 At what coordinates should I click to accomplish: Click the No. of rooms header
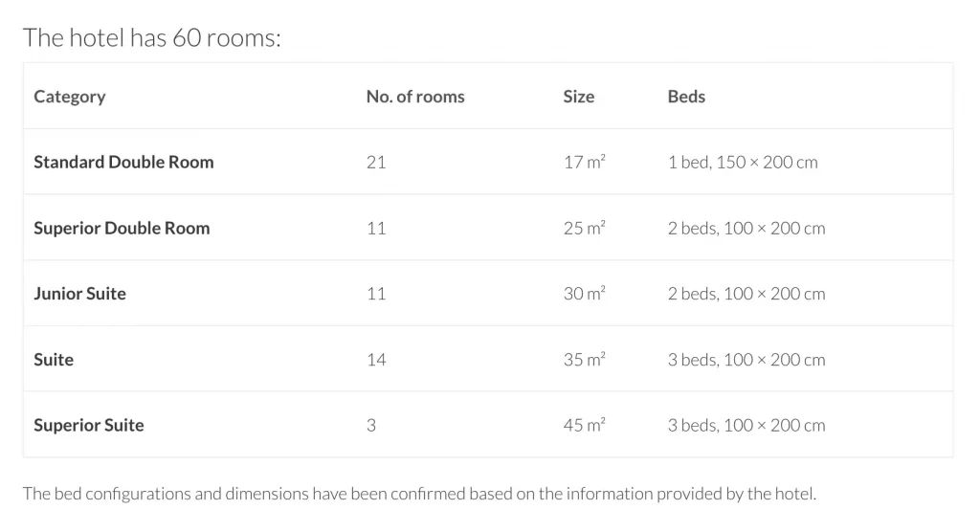tap(415, 97)
